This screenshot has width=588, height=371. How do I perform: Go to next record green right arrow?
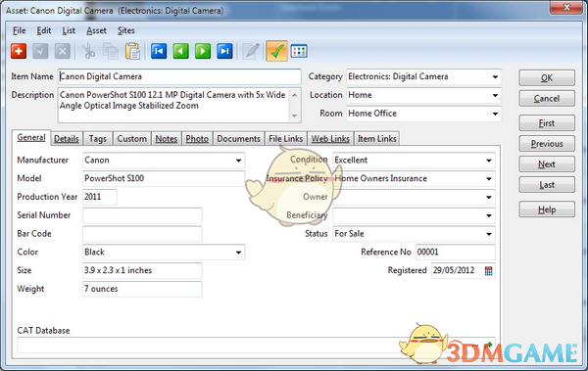(x=203, y=51)
